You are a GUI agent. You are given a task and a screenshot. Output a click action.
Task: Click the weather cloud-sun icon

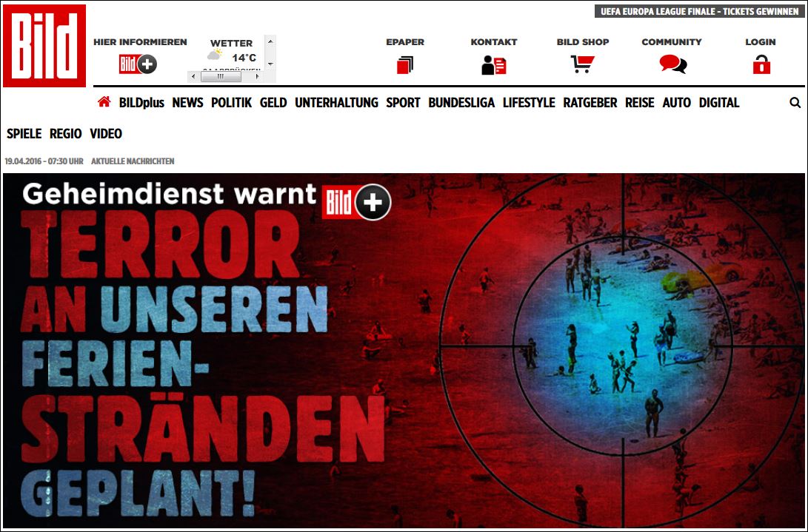pyautogui.click(x=215, y=55)
